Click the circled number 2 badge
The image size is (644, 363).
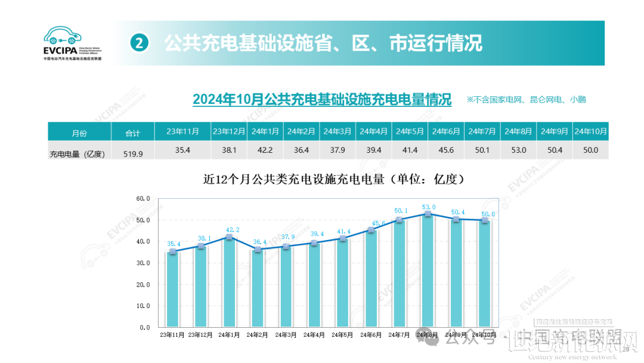tap(139, 43)
